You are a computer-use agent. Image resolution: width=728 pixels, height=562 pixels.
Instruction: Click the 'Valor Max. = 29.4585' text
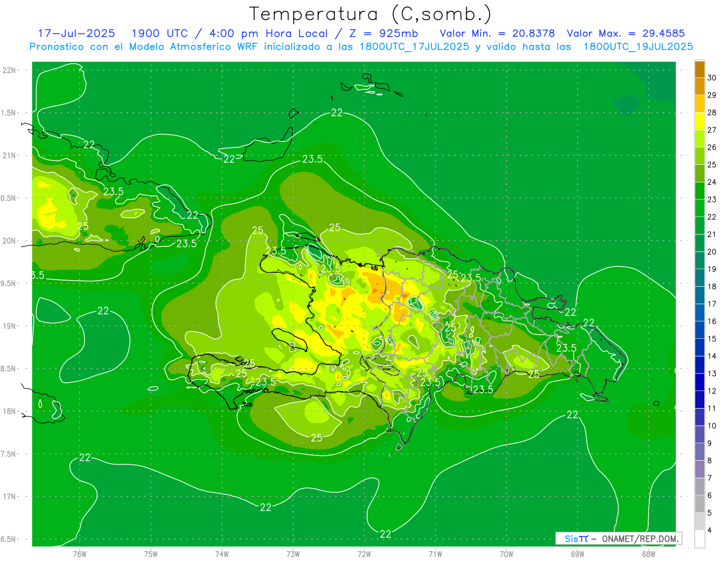(x=626, y=33)
